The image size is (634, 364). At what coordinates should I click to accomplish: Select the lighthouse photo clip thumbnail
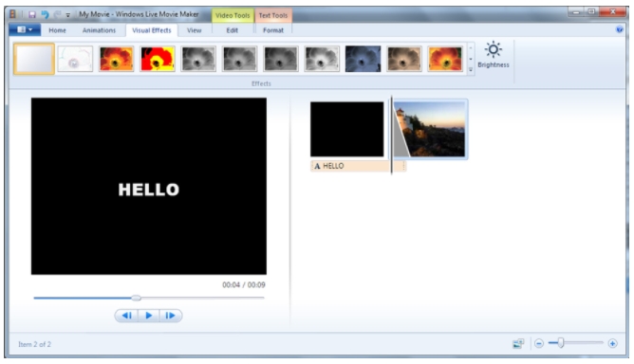429,129
